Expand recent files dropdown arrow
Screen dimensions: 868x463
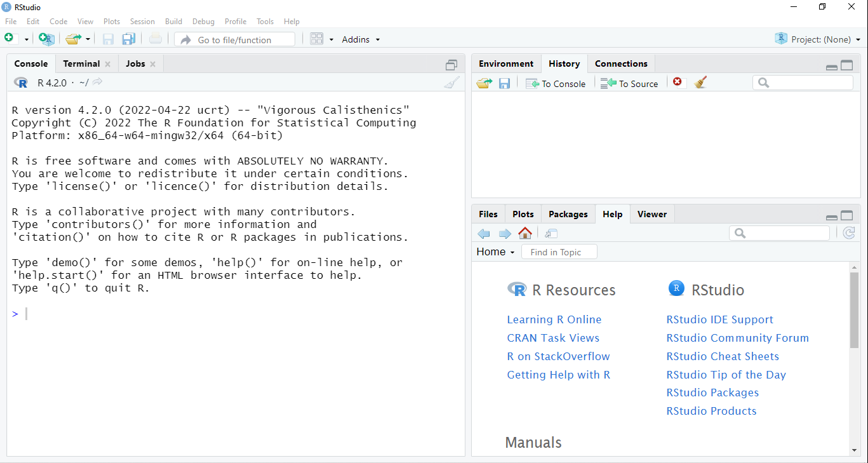[x=88, y=39]
